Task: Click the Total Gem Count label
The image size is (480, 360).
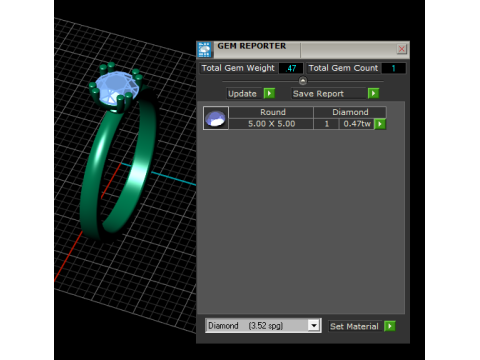Action: [x=343, y=68]
